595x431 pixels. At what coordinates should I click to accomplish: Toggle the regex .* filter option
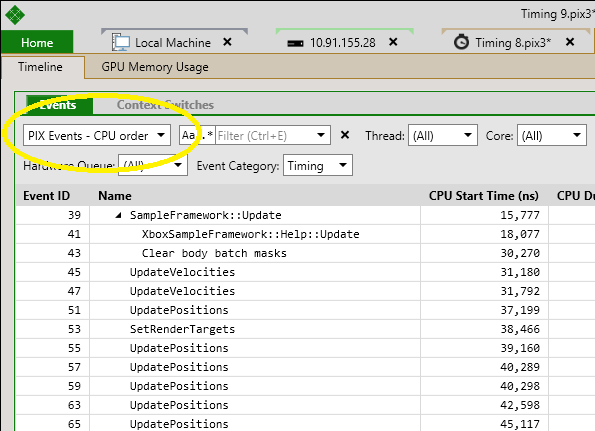207,135
